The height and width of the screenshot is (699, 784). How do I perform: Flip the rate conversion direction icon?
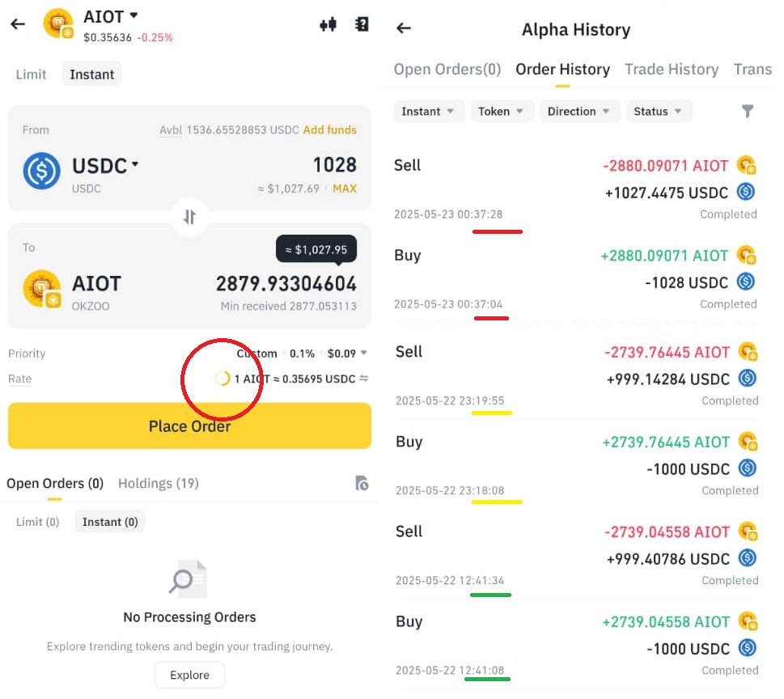pos(364,379)
